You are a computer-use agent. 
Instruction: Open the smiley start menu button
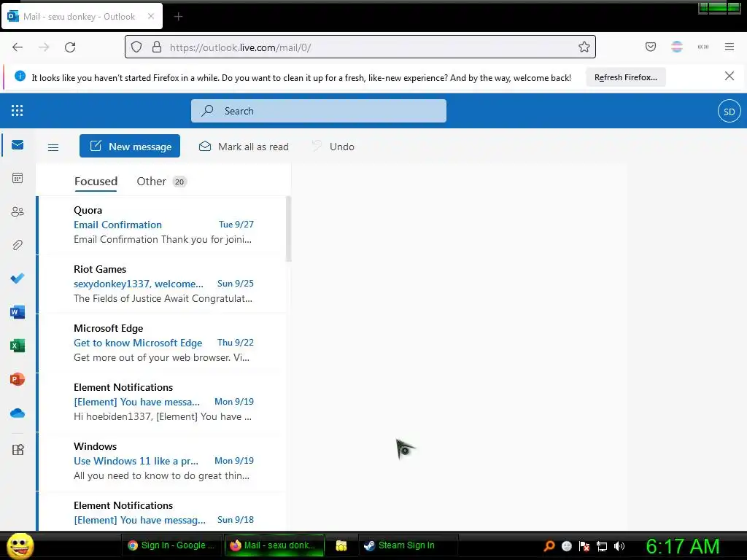[x=20, y=545]
